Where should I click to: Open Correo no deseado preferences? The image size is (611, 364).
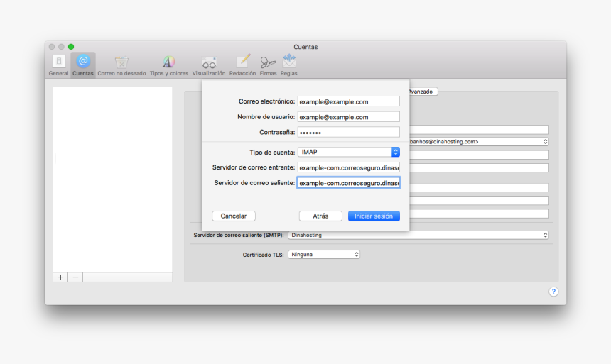pos(121,65)
